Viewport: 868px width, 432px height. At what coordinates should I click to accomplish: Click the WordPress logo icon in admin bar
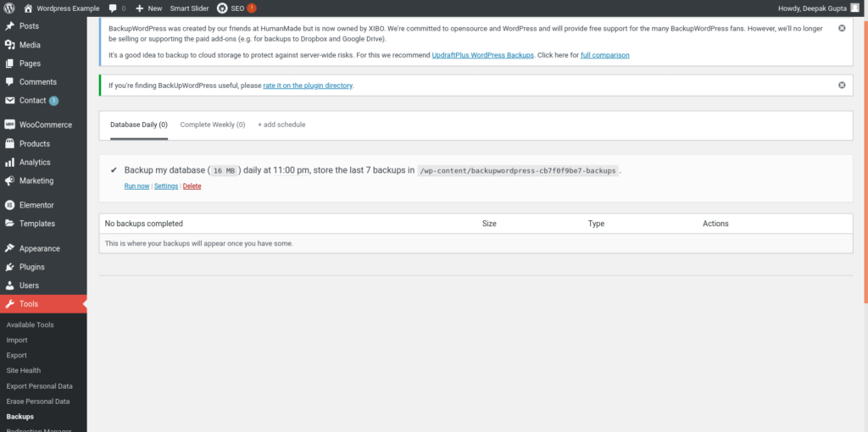tap(9, 8)
